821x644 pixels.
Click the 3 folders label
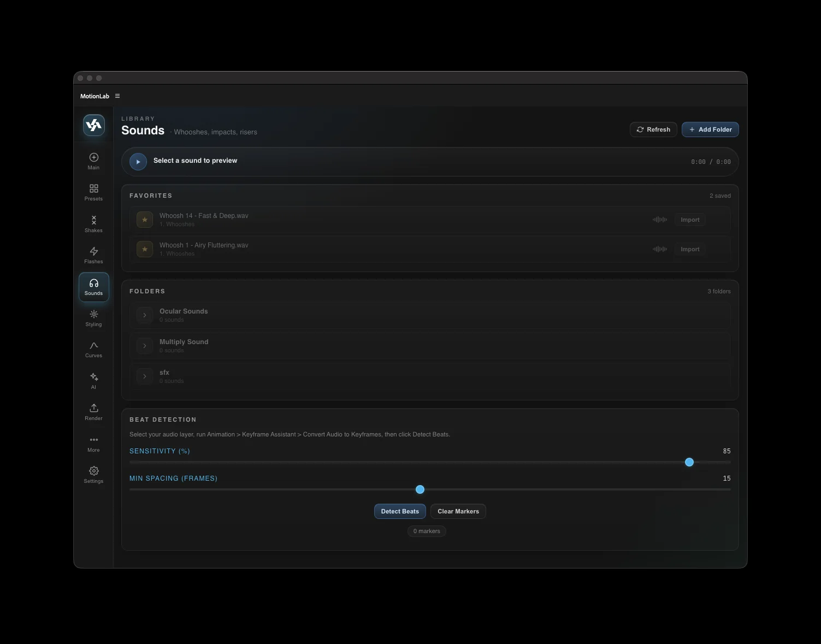719,291
